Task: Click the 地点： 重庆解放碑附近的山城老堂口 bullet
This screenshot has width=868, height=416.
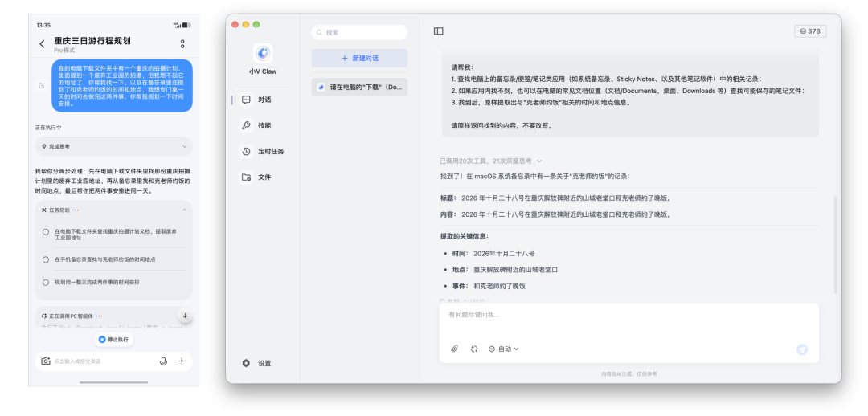Action: pos(504,270)
